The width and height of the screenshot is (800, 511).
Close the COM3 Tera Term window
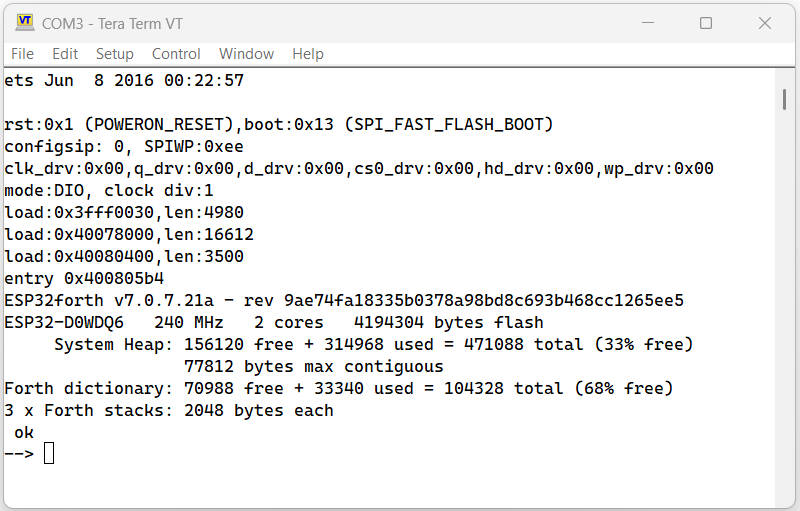point(764,23)
